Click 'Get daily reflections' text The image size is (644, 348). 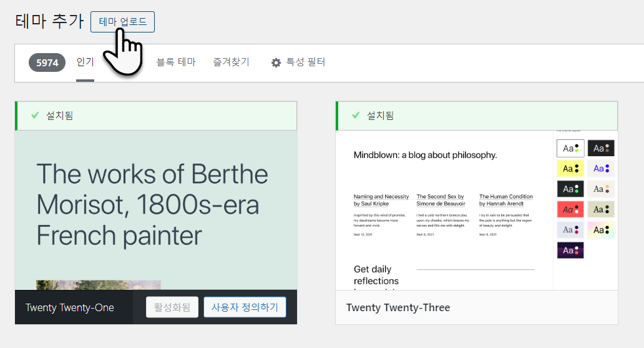tap(376, 275)
